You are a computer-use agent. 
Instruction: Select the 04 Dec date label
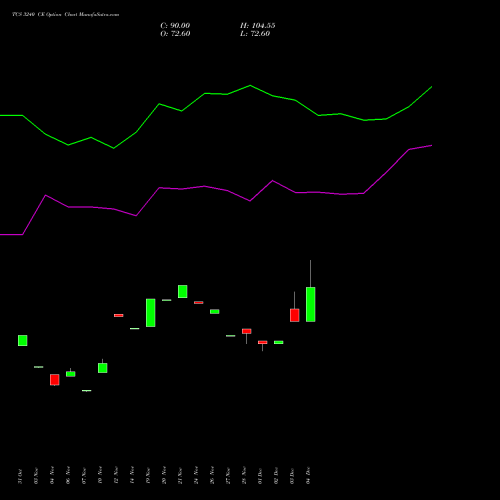click(x=308, y=476)
